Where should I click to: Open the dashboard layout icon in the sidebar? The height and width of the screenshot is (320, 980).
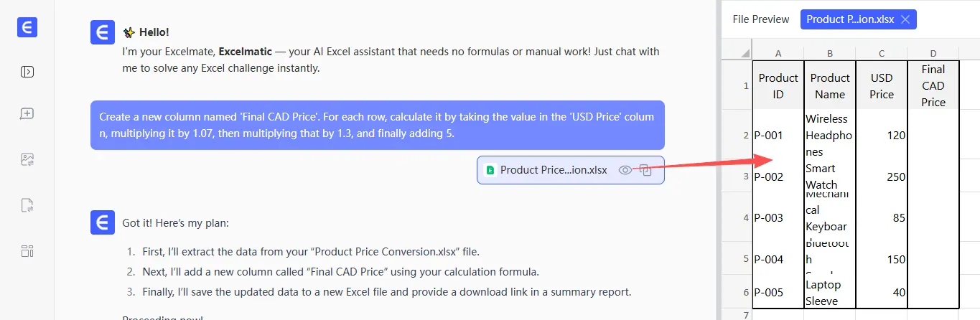click(x=27, y=250)
